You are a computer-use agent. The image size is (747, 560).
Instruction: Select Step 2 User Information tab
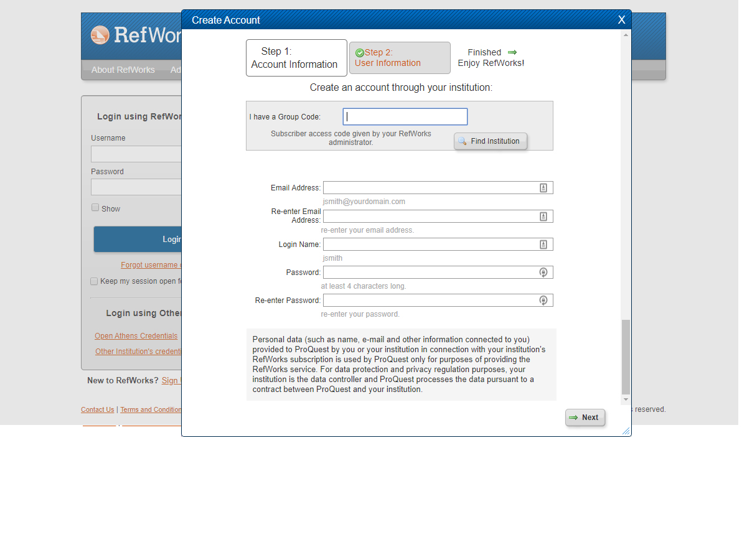[x=400, y=58]
